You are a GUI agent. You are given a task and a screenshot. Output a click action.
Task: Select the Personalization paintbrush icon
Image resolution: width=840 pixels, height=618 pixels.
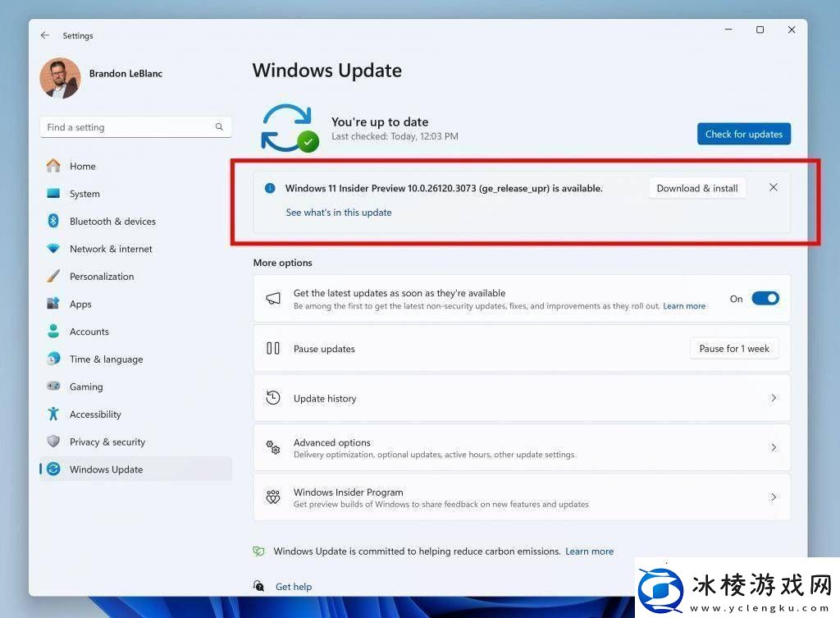[53, 277]
